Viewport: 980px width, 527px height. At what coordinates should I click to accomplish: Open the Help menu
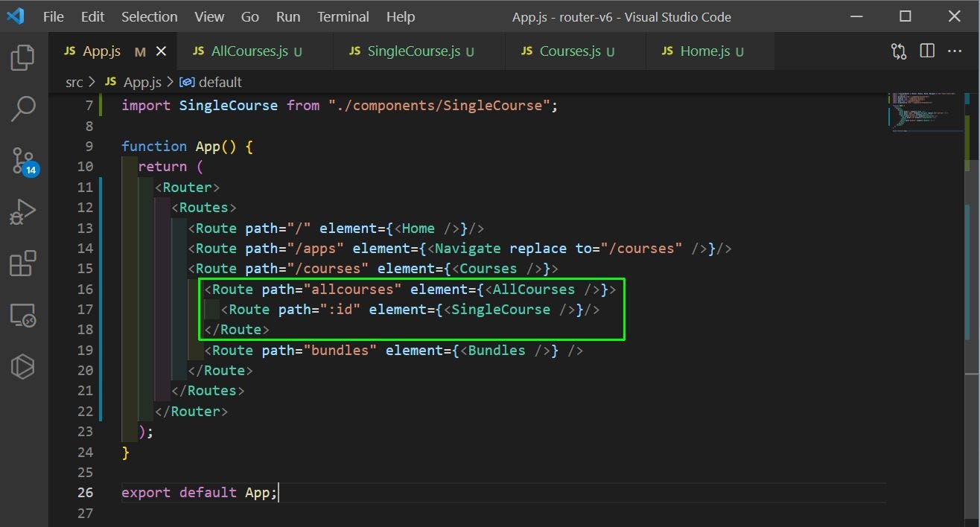401,16
